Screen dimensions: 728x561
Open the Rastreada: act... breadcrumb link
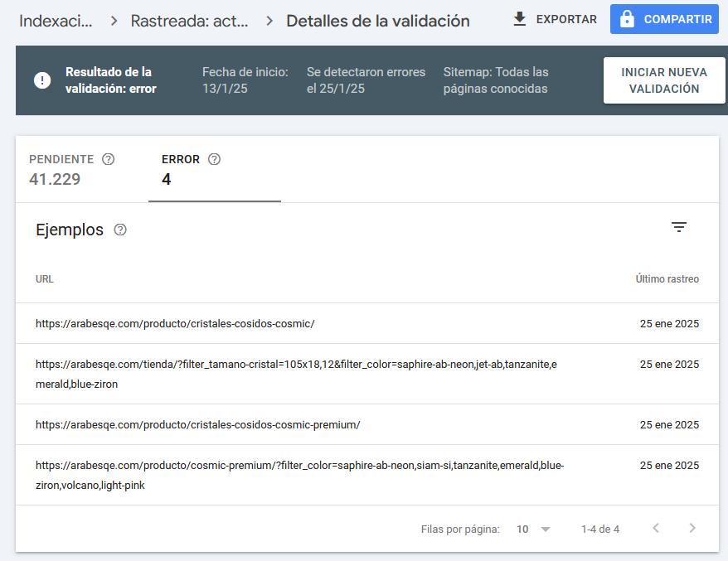coord(189,21)
